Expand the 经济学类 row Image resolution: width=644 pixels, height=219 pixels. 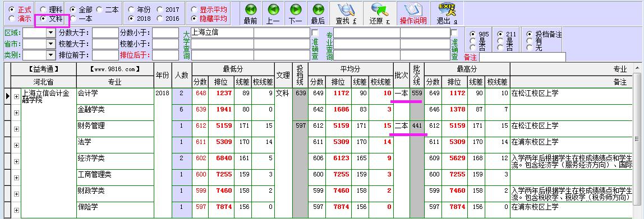(16, 161)
